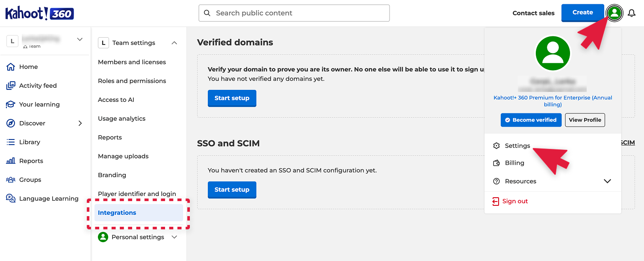644x261 pixels.
Task: Click the Home house icon
Action: click(x=11, y=67)
